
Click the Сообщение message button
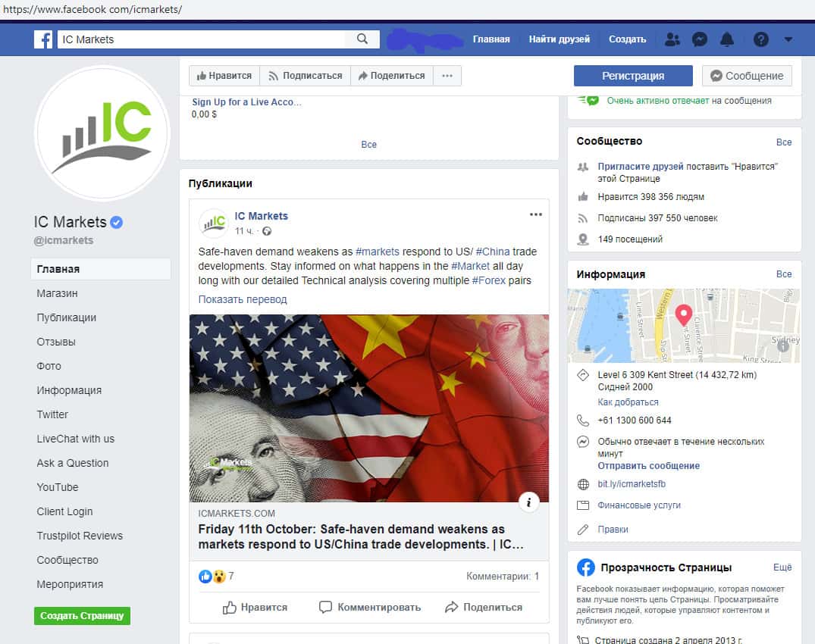[x=747, y=76]
